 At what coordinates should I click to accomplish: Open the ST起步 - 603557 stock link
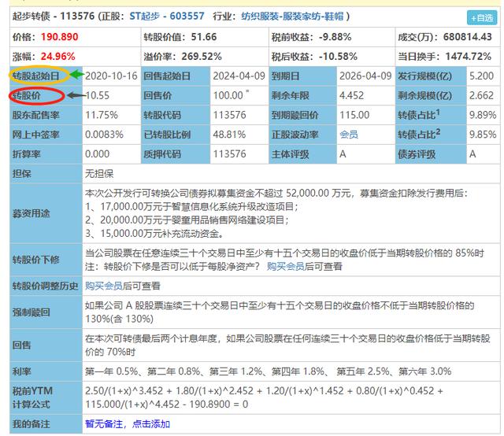tap(167, 16)
